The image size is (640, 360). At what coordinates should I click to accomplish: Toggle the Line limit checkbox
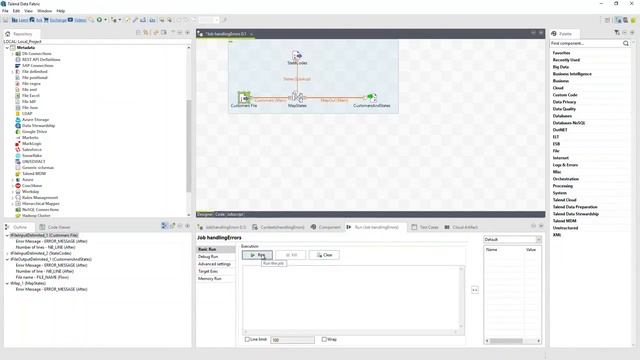coord(247,339)
